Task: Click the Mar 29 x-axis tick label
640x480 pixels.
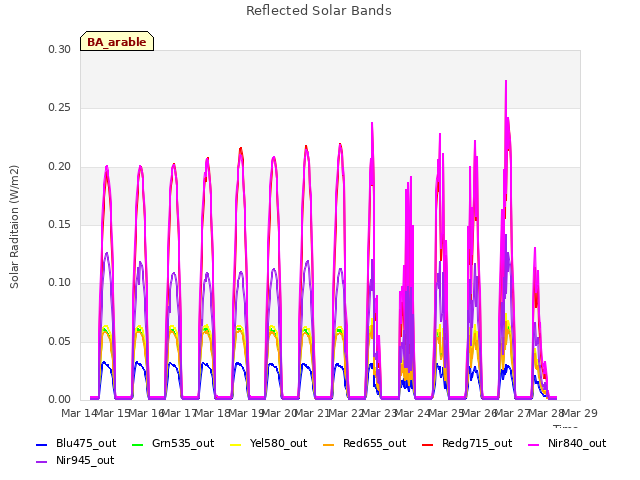Action: [x=580, y=413]
